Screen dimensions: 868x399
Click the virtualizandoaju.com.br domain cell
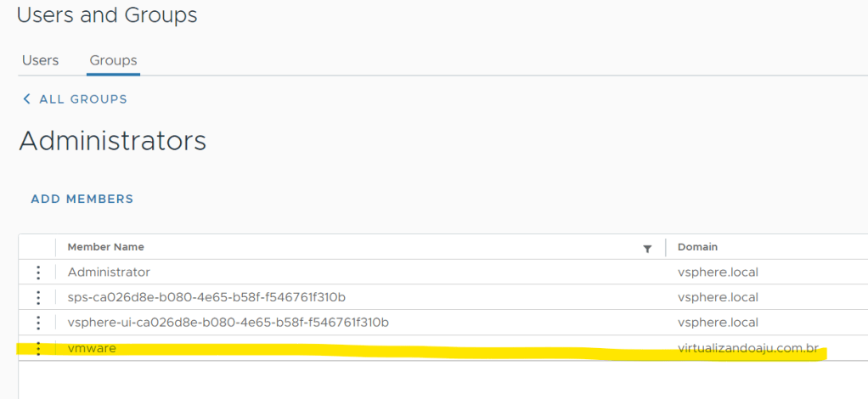[x=747, y=348]
